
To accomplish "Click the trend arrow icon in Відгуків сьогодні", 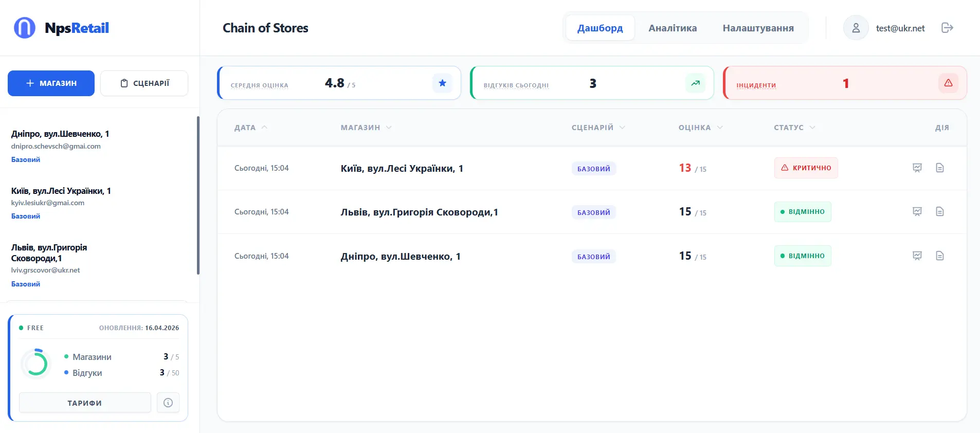I will pyautogui.click(x=695, y=83).
